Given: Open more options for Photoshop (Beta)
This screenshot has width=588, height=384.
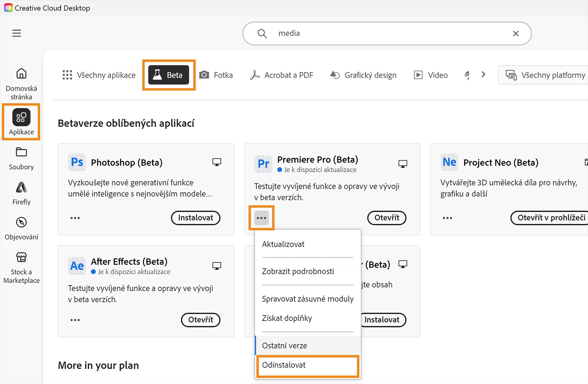Looking at the screenshot, I should [x=75, y=218].
